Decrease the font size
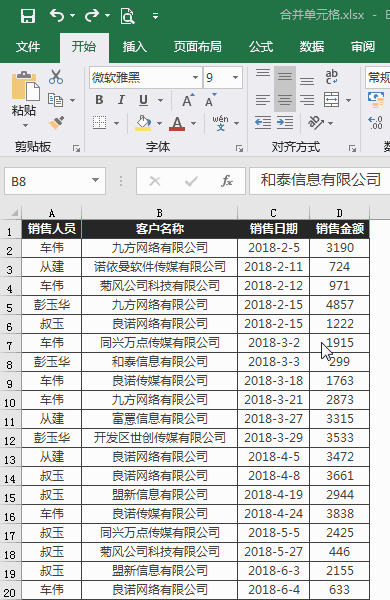 [x=211, y=100]
